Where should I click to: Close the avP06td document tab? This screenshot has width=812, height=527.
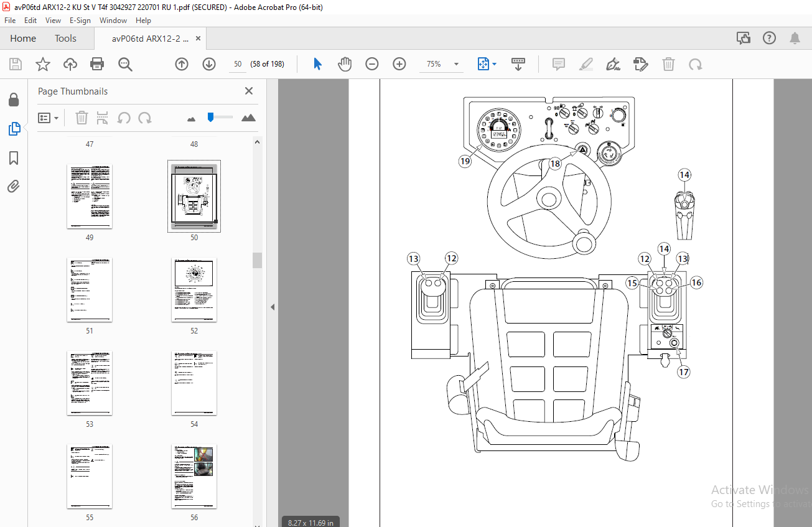click(x=198, y=39)
